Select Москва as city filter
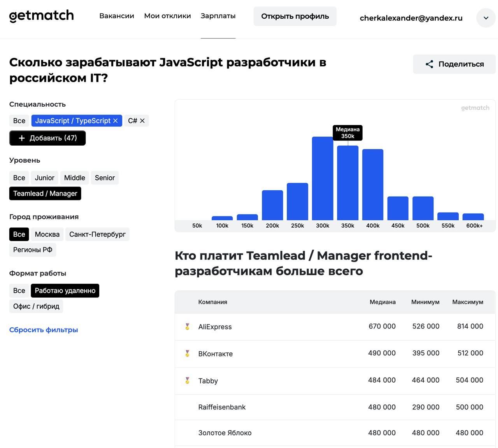 [47, 234]
